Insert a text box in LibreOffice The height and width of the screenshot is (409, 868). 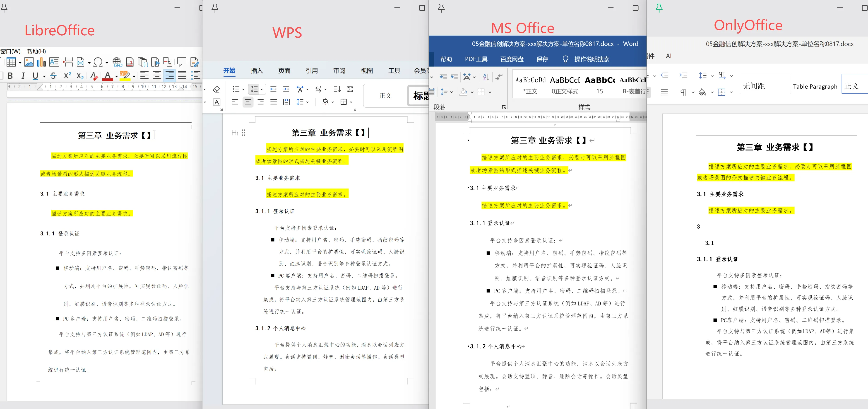pyautogui.click(x=54, y=62)
